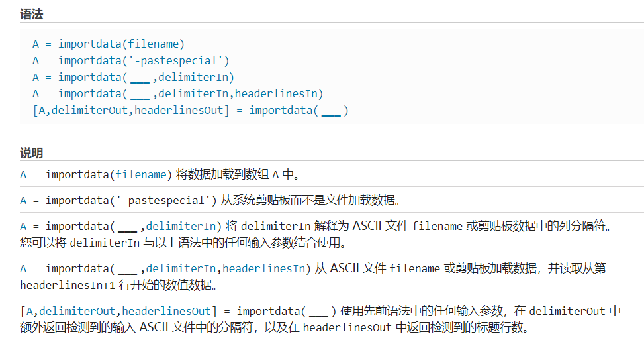The width and height of the screenshot is (644, 344).
Task: Click the blue A link in the pastespecial description
Action: (x=23, y=201)
